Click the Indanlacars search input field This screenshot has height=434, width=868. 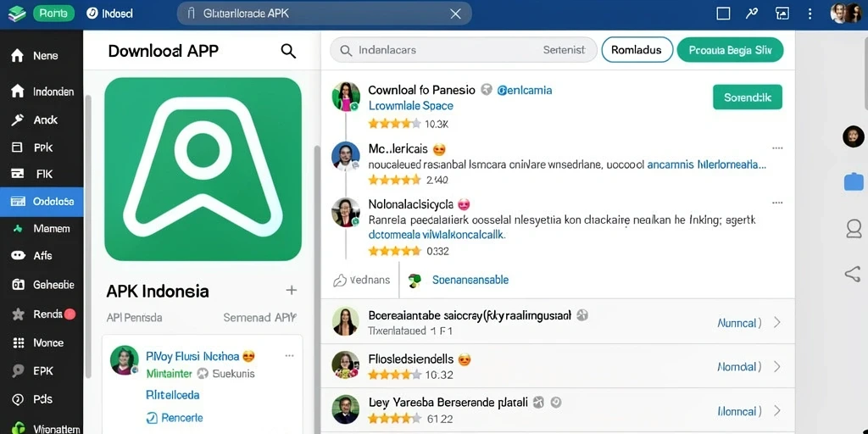click(464, 50)
